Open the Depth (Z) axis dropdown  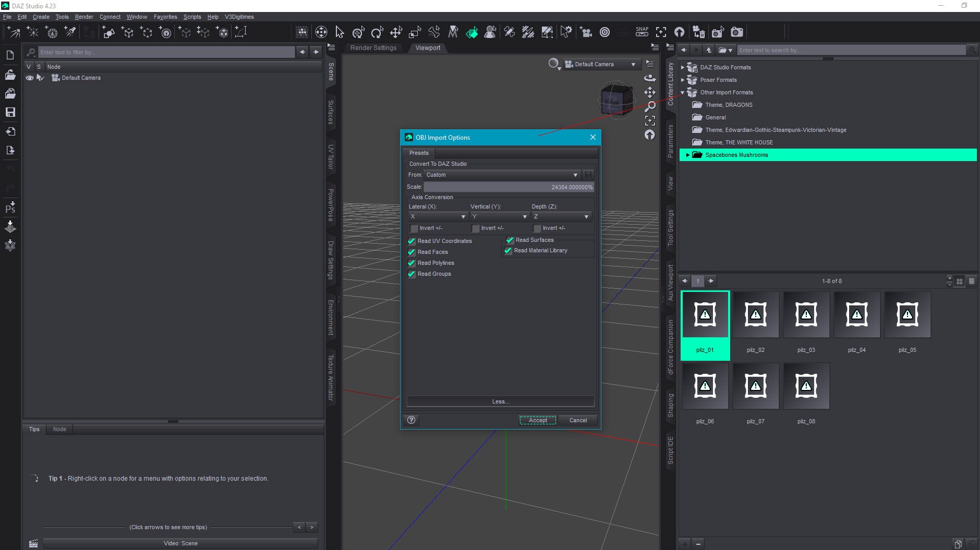[x=561, y=216]
